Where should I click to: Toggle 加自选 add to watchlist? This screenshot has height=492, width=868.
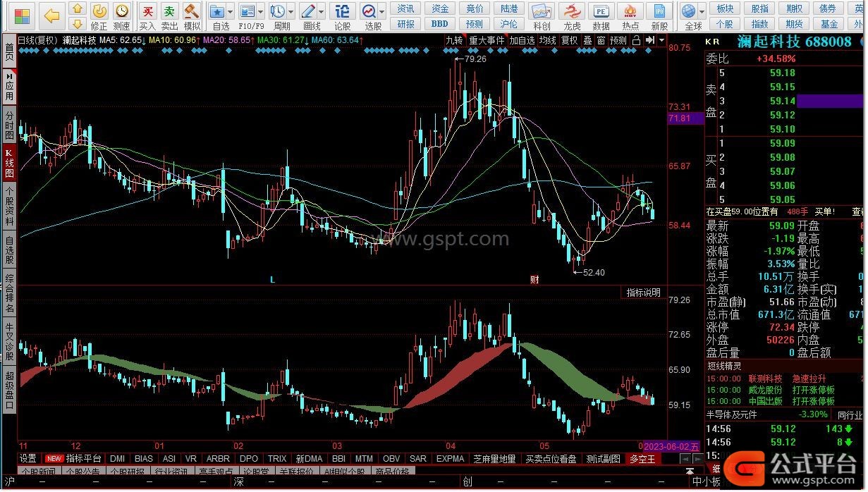[522, 40]
